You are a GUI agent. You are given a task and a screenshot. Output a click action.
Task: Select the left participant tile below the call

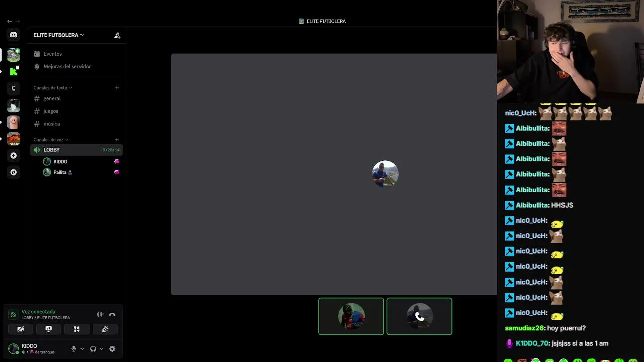pos(351,316)
